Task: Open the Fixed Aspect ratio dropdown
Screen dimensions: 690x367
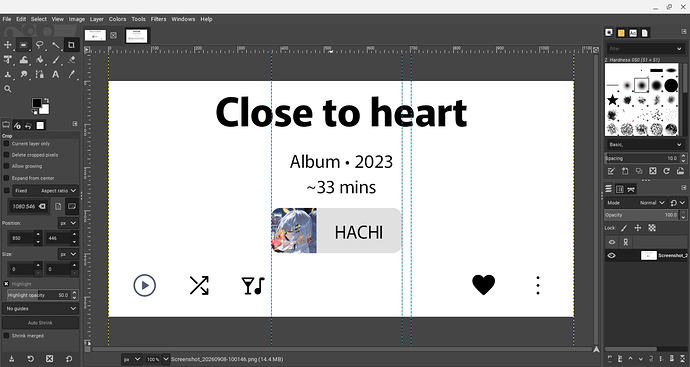Action: (x=45, y=191)
